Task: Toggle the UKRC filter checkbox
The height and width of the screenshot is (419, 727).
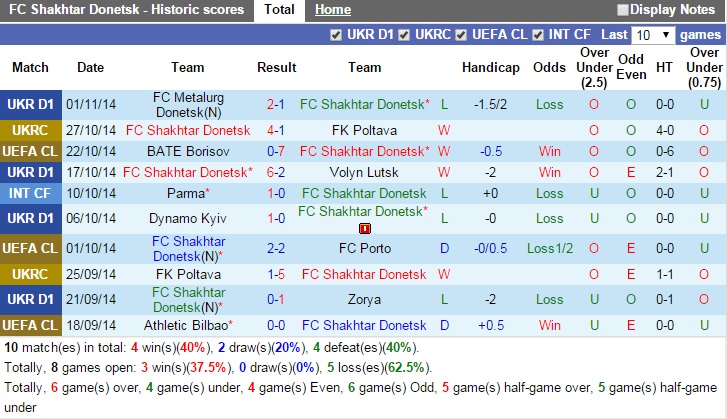Action: [x=404, y=35]
